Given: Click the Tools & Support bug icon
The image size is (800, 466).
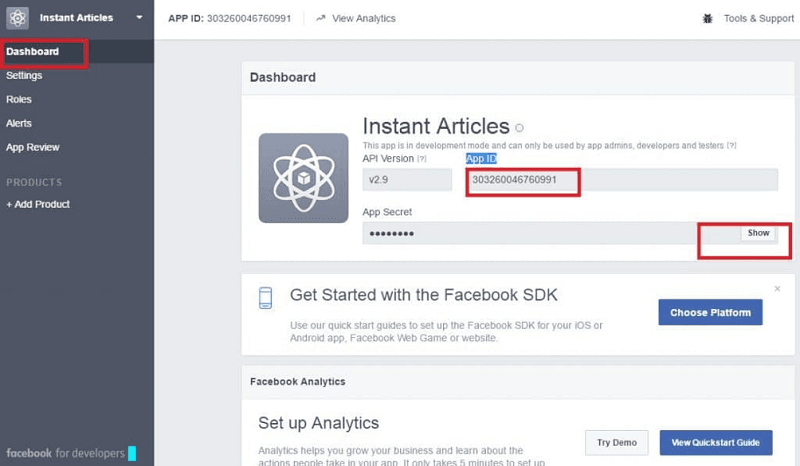Looking at the screenshot, I should pyautogui.click(x=708, y=18).
